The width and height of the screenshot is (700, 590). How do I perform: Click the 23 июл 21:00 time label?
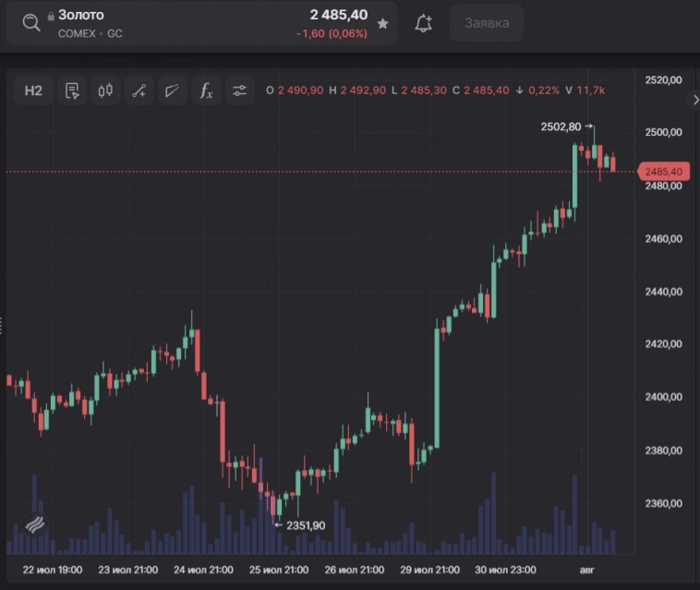128,570
